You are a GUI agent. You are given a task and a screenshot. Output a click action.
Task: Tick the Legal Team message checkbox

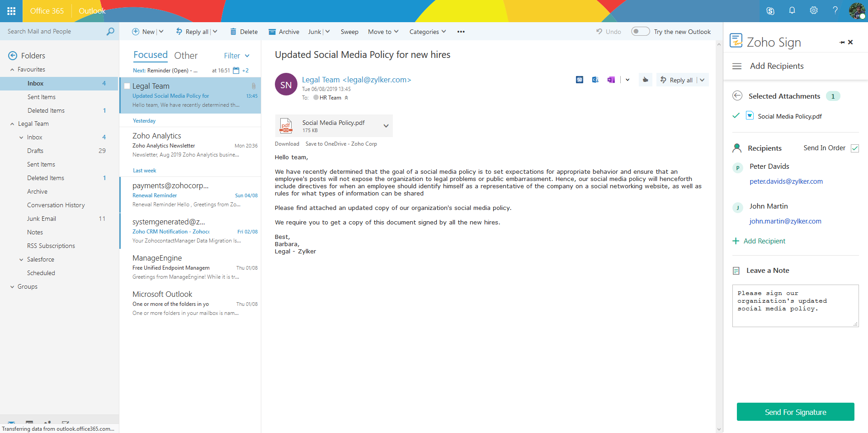coord(127,86)
